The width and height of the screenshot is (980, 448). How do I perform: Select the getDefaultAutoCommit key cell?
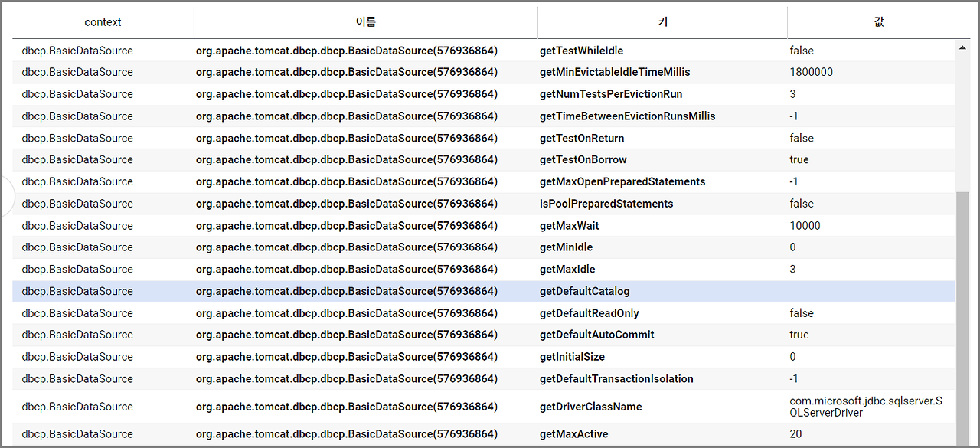[x=596, y=335]
